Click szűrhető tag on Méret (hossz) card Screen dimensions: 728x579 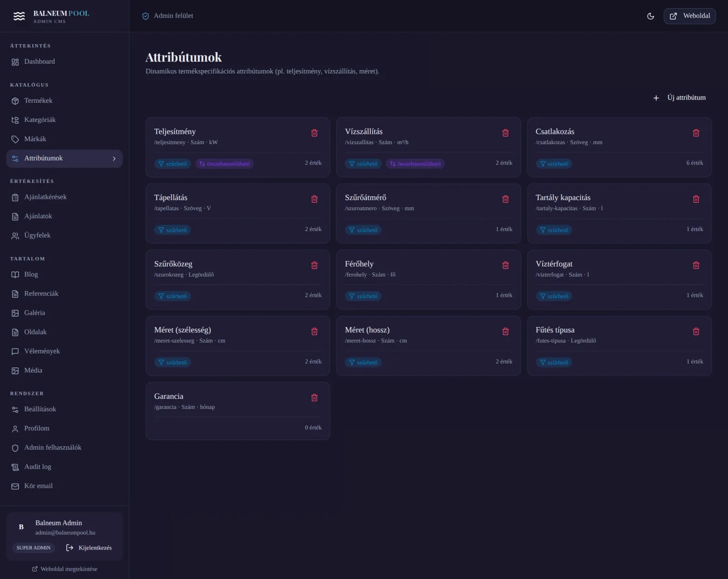pos(364,363)
